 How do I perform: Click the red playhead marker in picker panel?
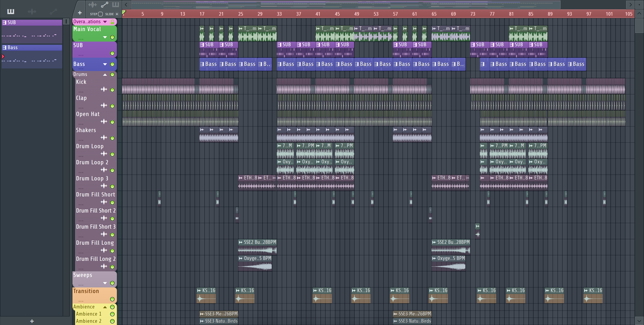pos(3,56)
